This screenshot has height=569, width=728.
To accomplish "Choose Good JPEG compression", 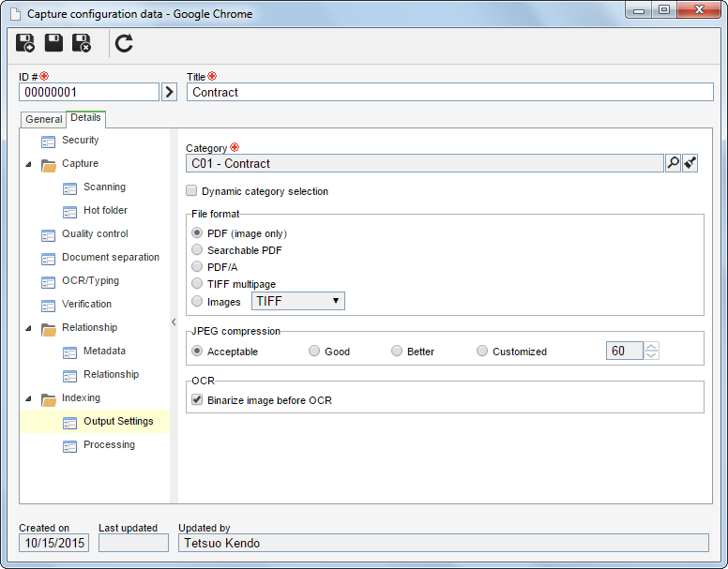I will [x=314, y=351].
